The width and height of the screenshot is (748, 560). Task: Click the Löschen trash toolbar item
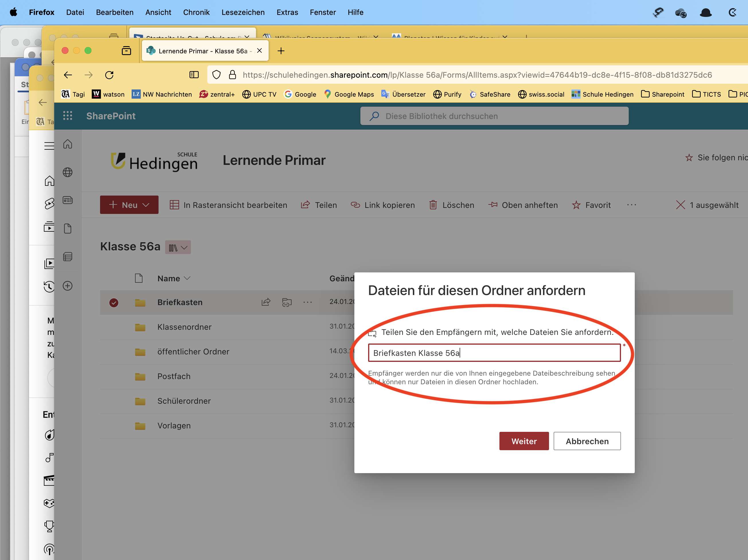tap(452, 205)
